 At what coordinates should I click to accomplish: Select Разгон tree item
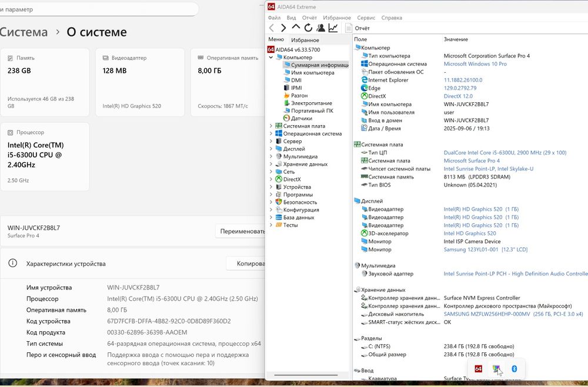tap(296, 96)
